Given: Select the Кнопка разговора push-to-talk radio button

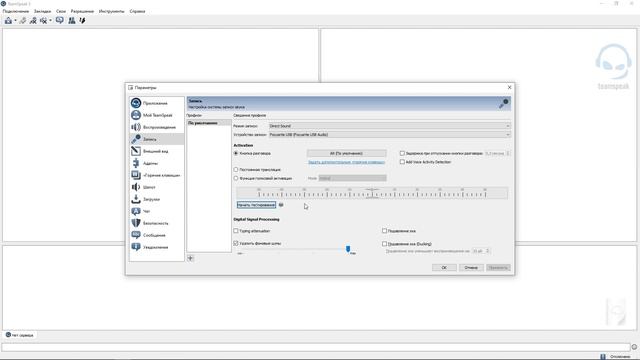Looking at the screenshot, I should pyautogui.click(x=236, y=153).
